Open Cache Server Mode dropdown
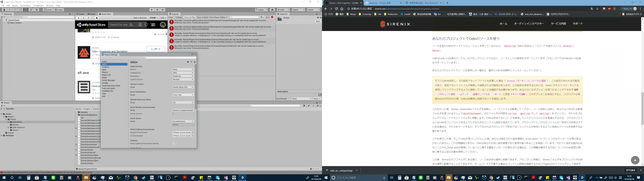 coord(183,121)
